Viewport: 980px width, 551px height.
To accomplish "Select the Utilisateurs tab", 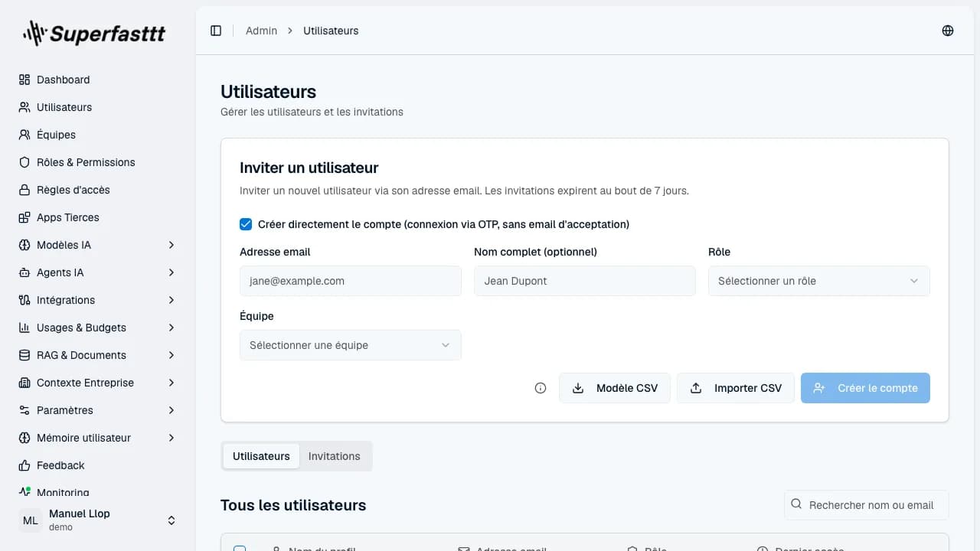I will point(261,456).
